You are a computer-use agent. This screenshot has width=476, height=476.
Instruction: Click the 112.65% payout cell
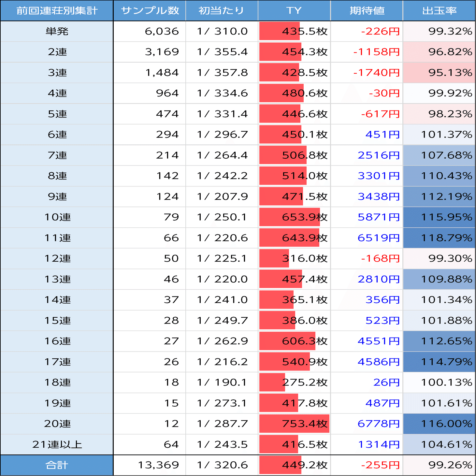click(x=439, y=341)
